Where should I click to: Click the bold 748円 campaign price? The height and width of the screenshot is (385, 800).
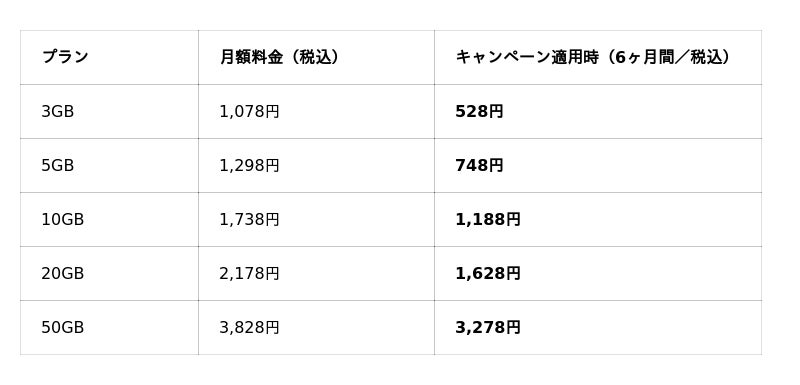click(480, 165)
